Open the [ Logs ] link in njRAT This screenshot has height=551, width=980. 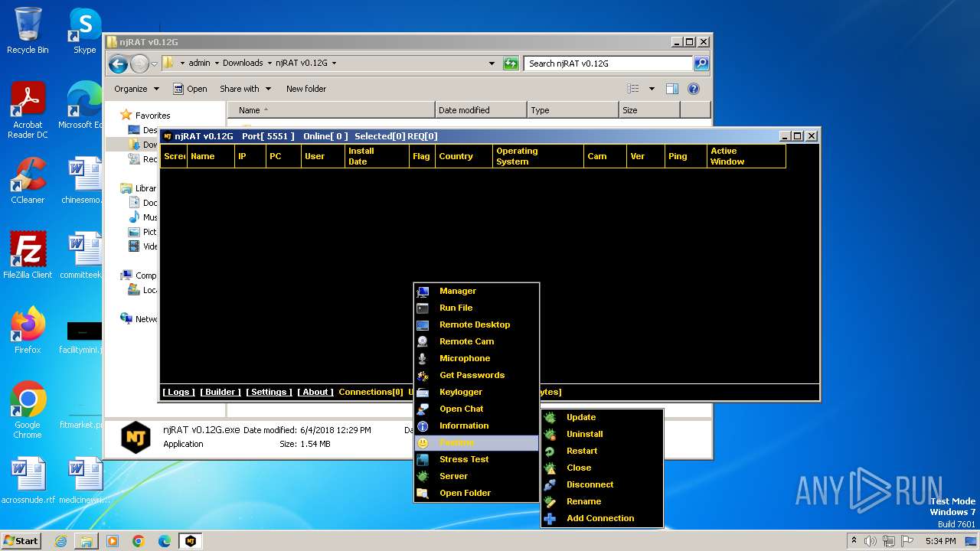178,392
